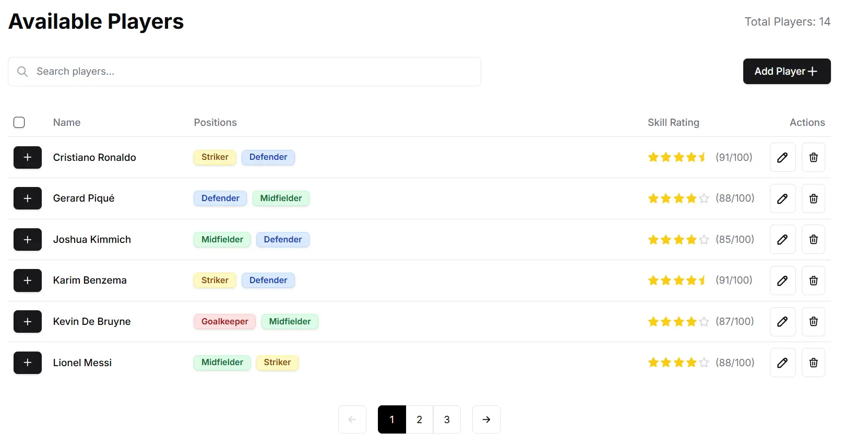Click Cristiano Ronaldo's star rating

click(x=677, y=157)
